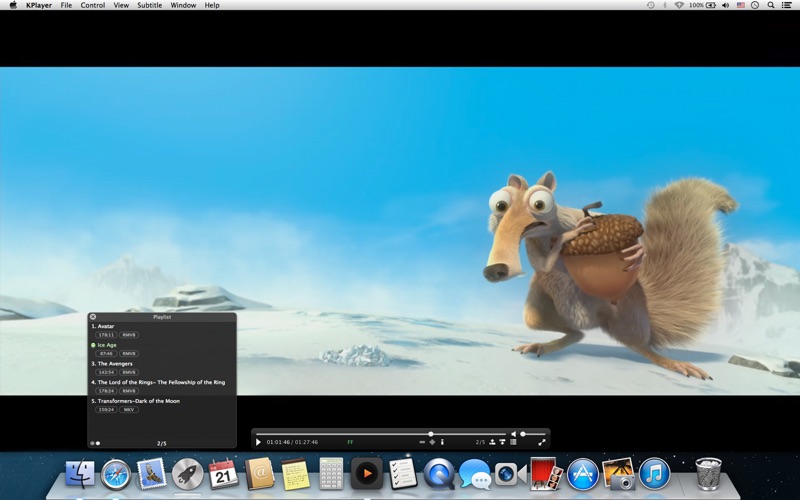The width and height of the screenshot is (800, 500).
Task: Launch Safari from the Dock
Action: click(116, 474)
